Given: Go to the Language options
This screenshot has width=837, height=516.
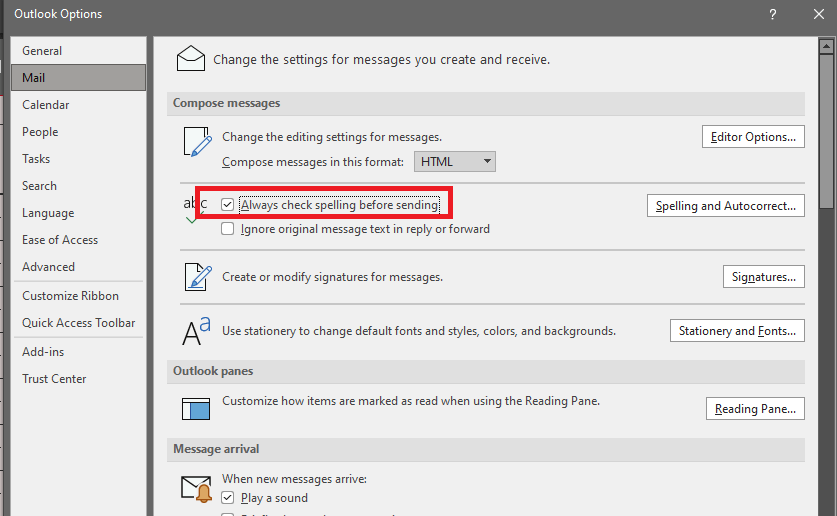Looking at the screenshot, I should (78, 213).
